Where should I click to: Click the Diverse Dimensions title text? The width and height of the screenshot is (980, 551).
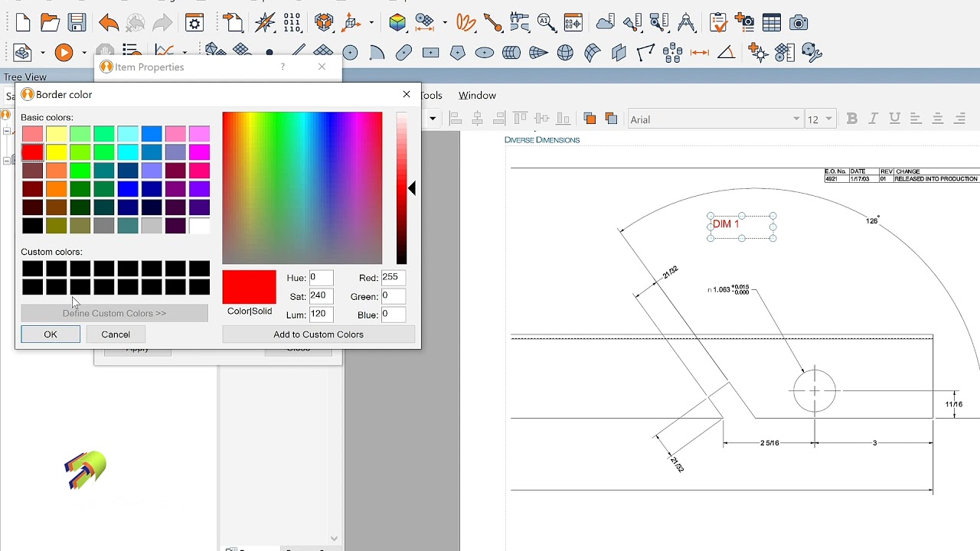(x=542, y=140)
